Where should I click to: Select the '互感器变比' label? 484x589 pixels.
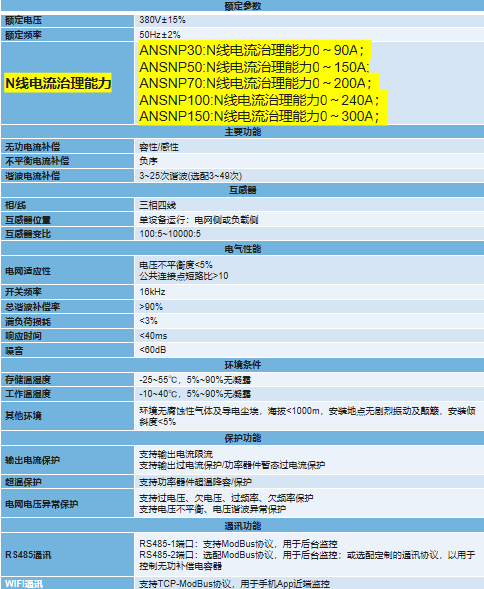(28, 234)
